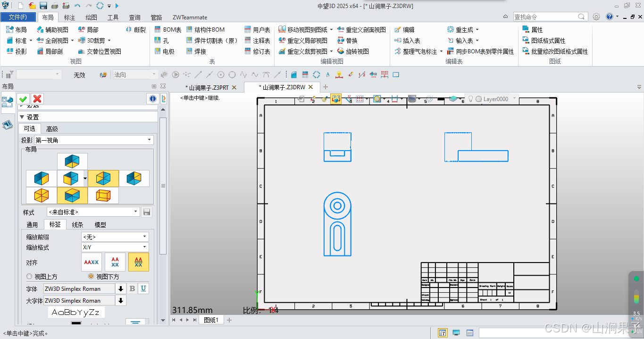Choose the inline AAX:X alignment option

(x=91, y=262)
